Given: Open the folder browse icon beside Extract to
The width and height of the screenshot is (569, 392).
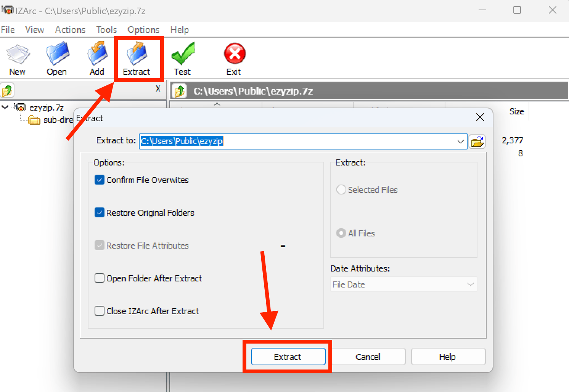Looking at the screenshot, I should 477,141.
